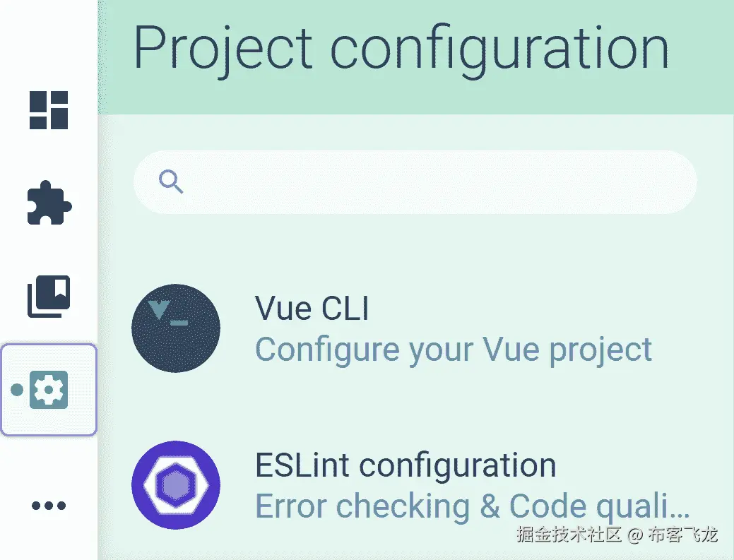Viewport: 734px width, 560px height.
Task: Click the purple-outlined Configuration tab frame
Action: [x=49, y=390]
